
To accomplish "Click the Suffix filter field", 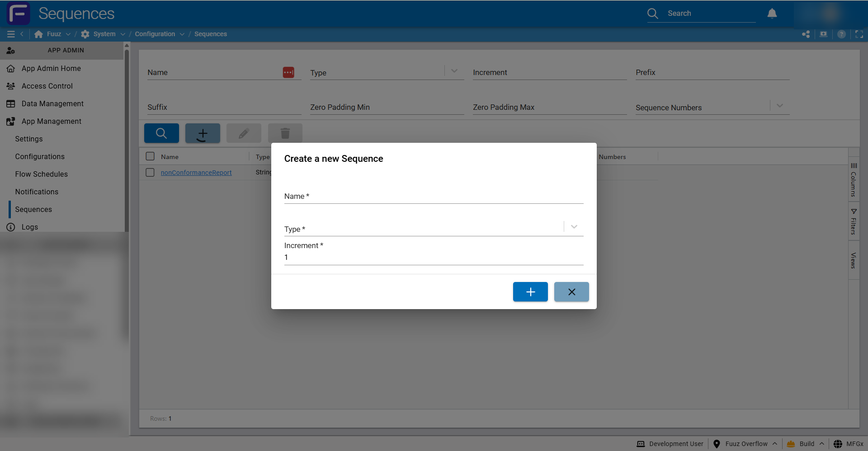I will click(224, 107).
